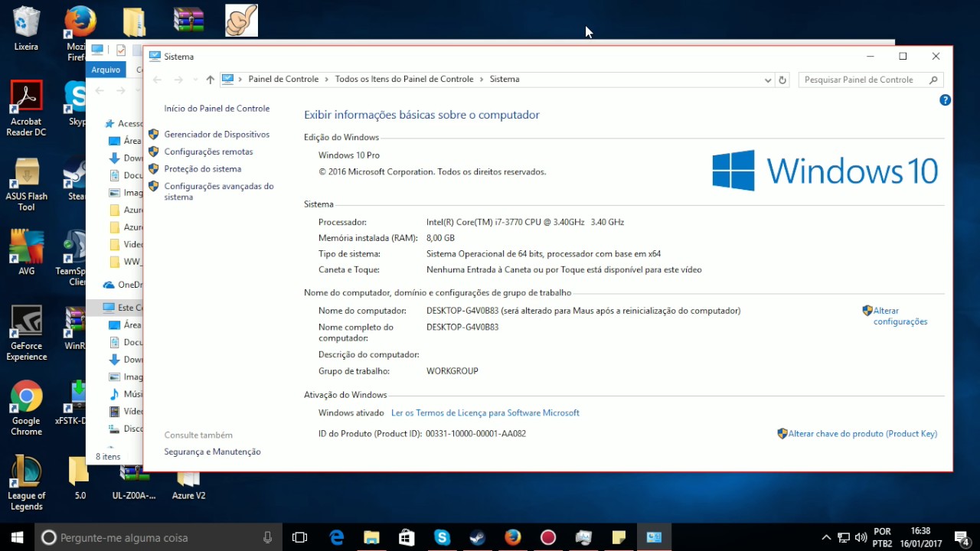This screenshot has width=980, height=551.
Task: Click search magnifier in Painel de Controle
Action: (x=933, y=80)
